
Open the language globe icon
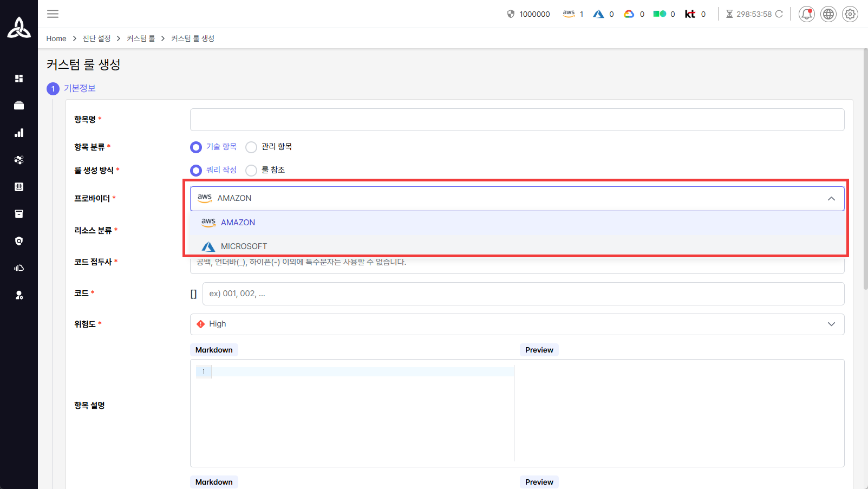coord(828,14)
